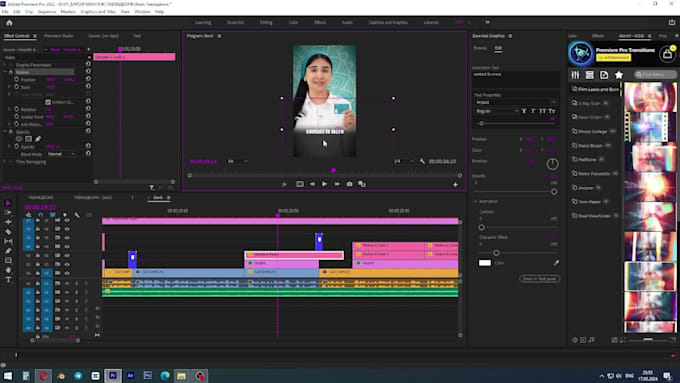Open the playback resolution dropdown showing 1/4
Viewport: 680px width, 383px height.
coord(403,161)
